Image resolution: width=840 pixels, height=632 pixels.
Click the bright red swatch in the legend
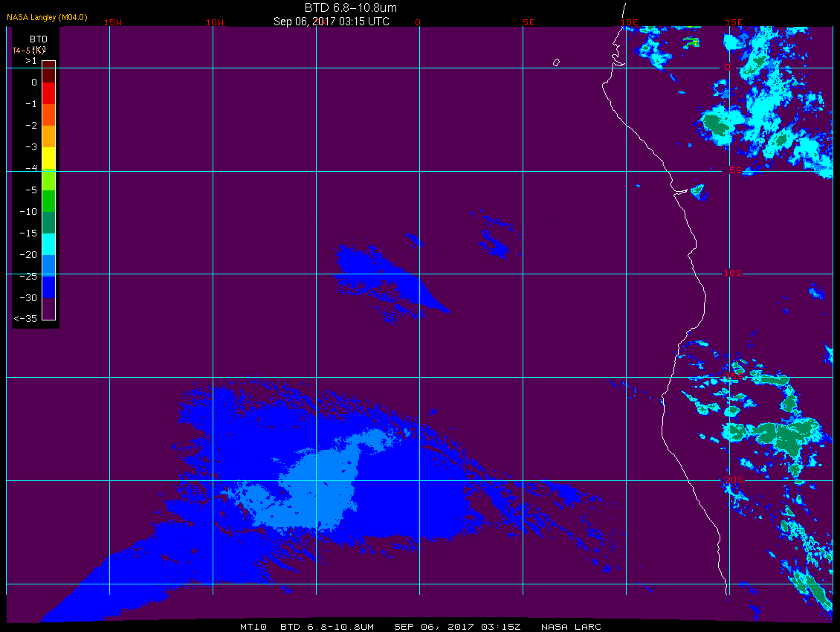[x=49, y=93]
